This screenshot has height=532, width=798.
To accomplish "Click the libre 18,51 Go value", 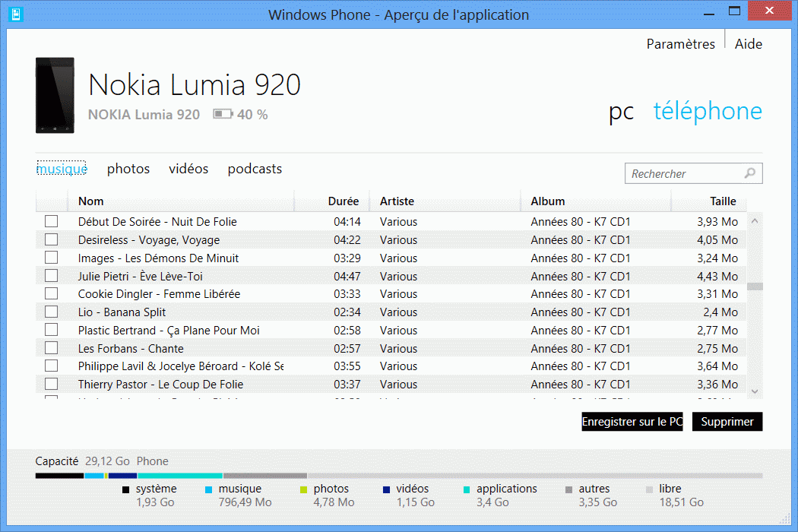I will click(682, 502).
